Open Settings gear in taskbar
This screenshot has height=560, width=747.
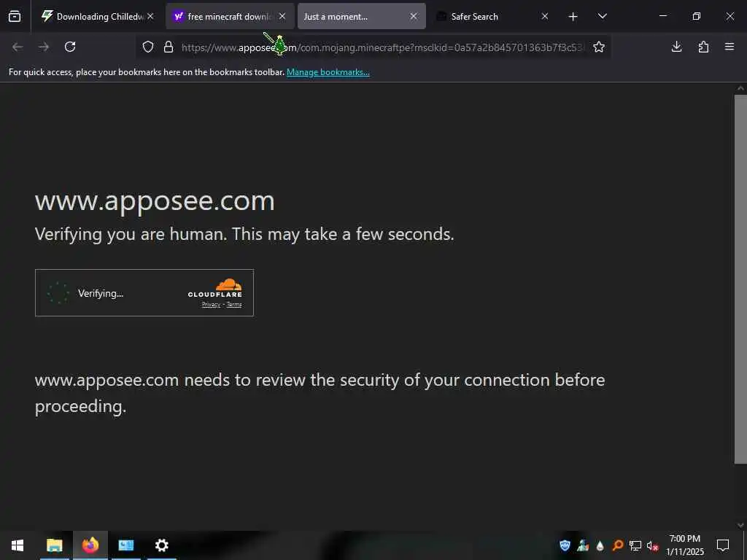[x=161, y=545]
